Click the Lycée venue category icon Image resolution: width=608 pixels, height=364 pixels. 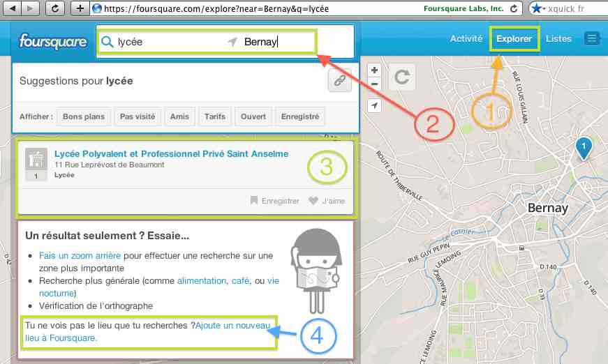point(36,159)
